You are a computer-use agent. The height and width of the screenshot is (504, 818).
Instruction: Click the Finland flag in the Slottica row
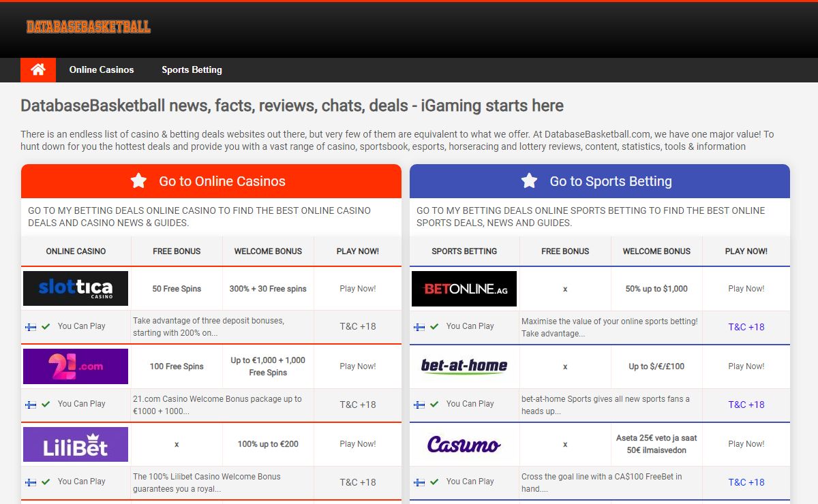pyautogui.click(x=31, y=327)
